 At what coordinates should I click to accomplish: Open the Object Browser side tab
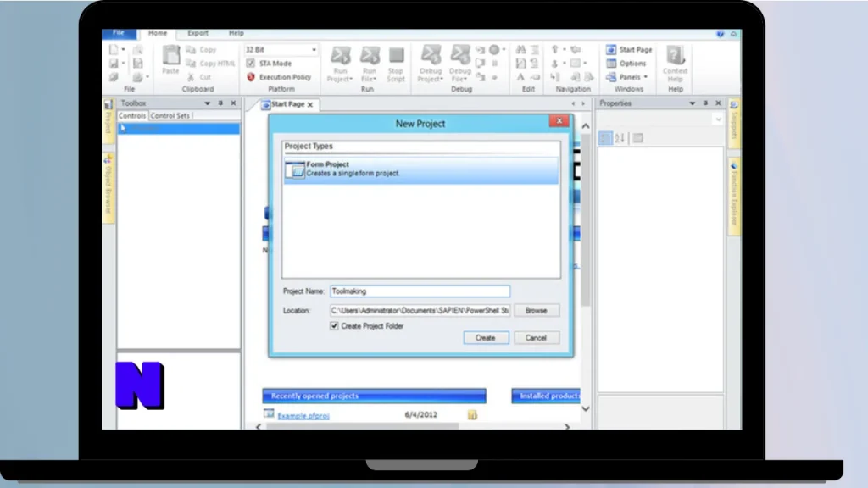pyautogui.click(x=108, y=188)
